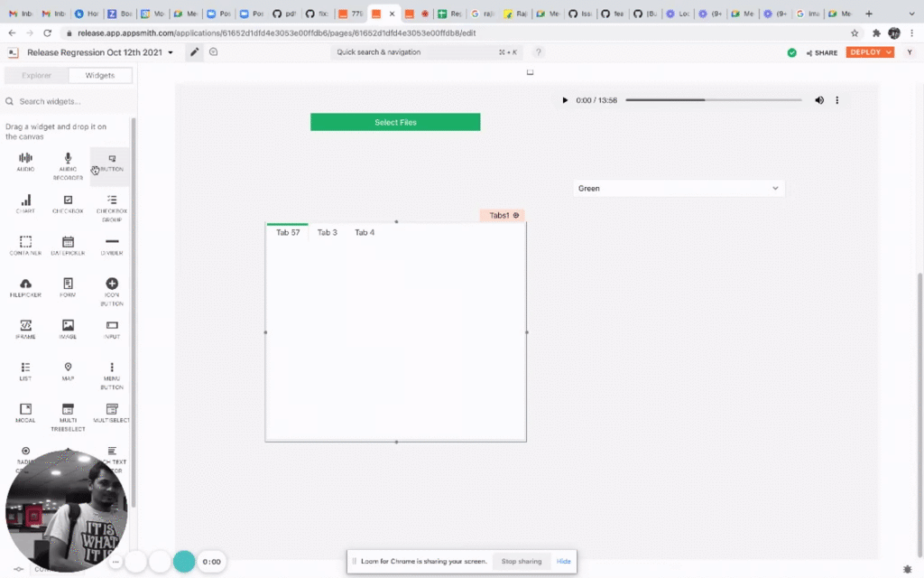
Task: Click the Modal widget icon
Action: pyautogui.click(x=24, y=411)
